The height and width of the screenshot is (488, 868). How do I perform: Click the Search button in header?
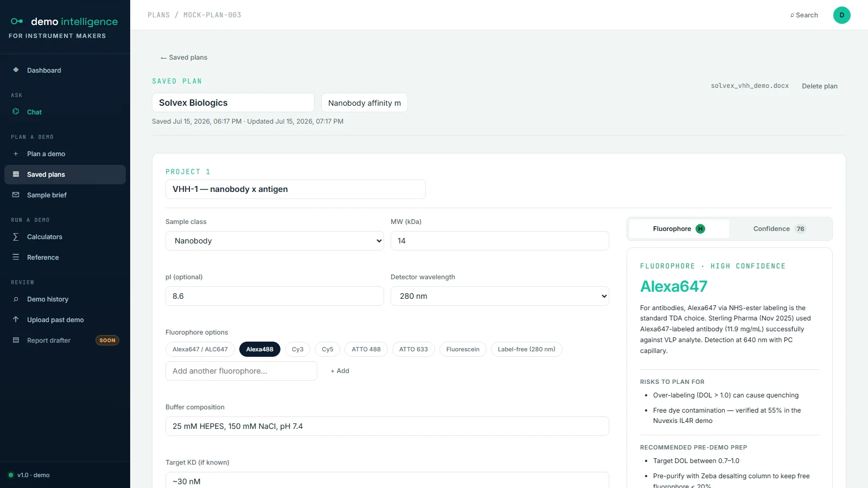click(x=804, y=15)
